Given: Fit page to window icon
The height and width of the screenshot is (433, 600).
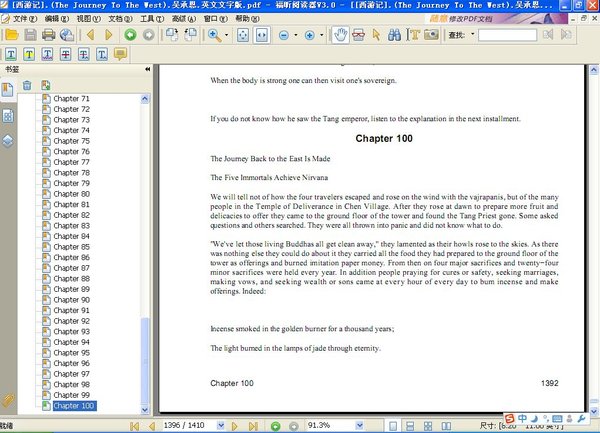Looking at the screenshot, I should 243,35.
